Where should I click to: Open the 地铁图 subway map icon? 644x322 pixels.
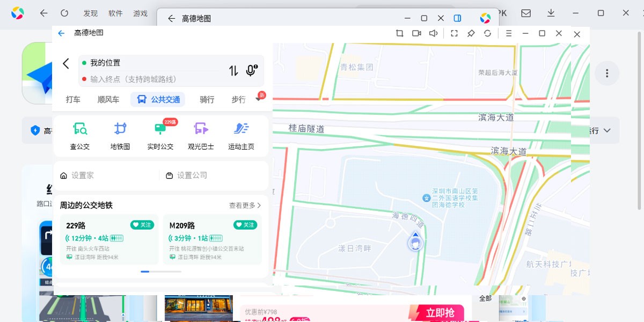click(120, 129)
